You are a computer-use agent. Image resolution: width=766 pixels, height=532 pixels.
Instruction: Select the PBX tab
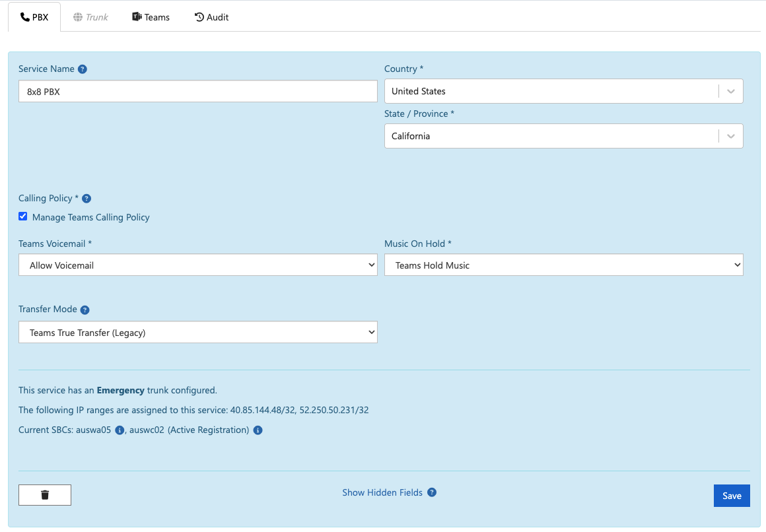coord(34,17)
